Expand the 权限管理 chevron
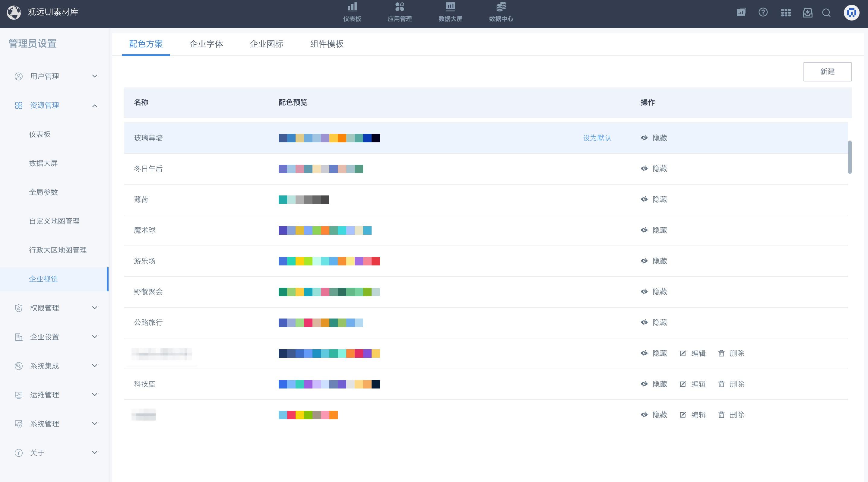Image resolution: width=868 pixels, height=482 pixels. (95, 308)
